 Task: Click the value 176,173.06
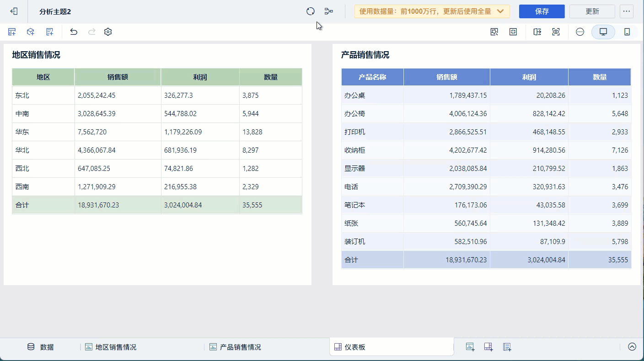pos(471,205)
